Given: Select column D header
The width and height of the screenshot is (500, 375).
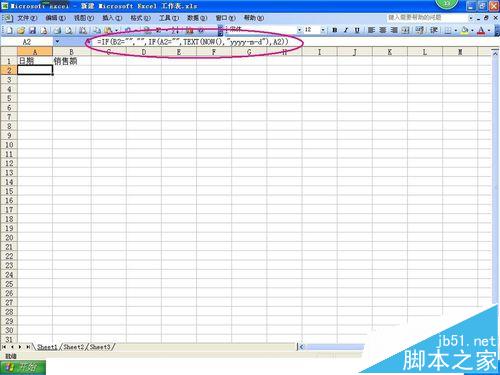Looking at the screenshot, I should tap(144, 52).
